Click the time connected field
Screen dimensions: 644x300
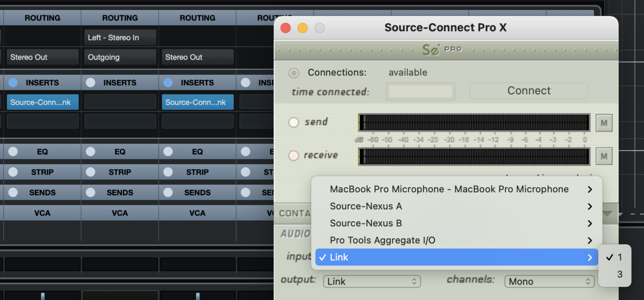(x=420, y=91)
